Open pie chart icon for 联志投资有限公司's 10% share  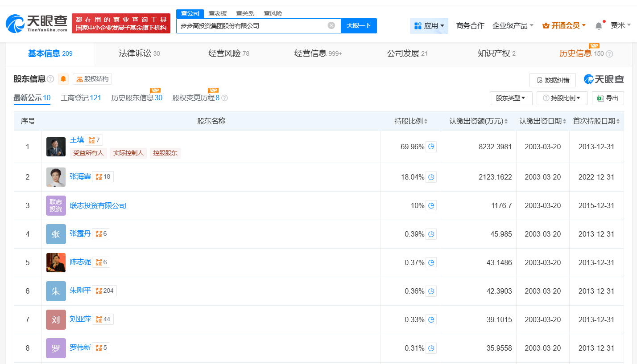(431, 205)
